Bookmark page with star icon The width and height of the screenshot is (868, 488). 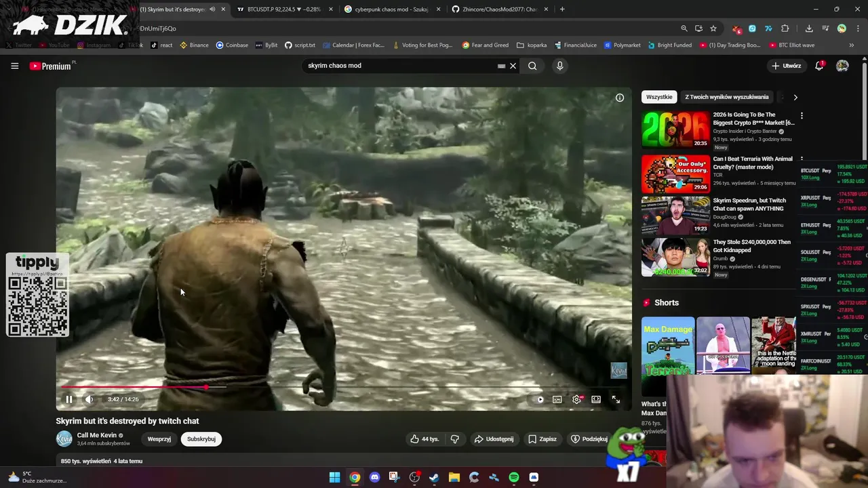[713, 28]
